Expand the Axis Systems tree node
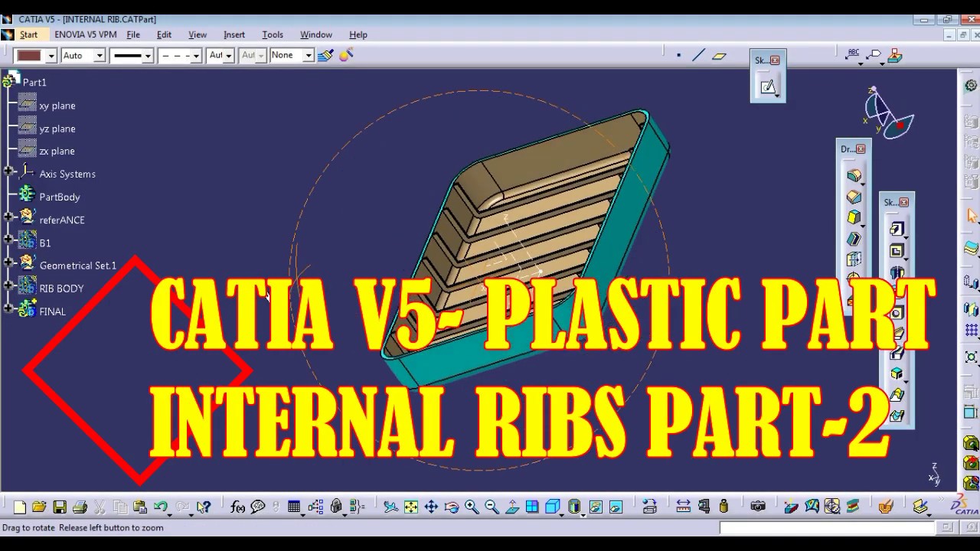980x551 pixels. click(8, 172)
